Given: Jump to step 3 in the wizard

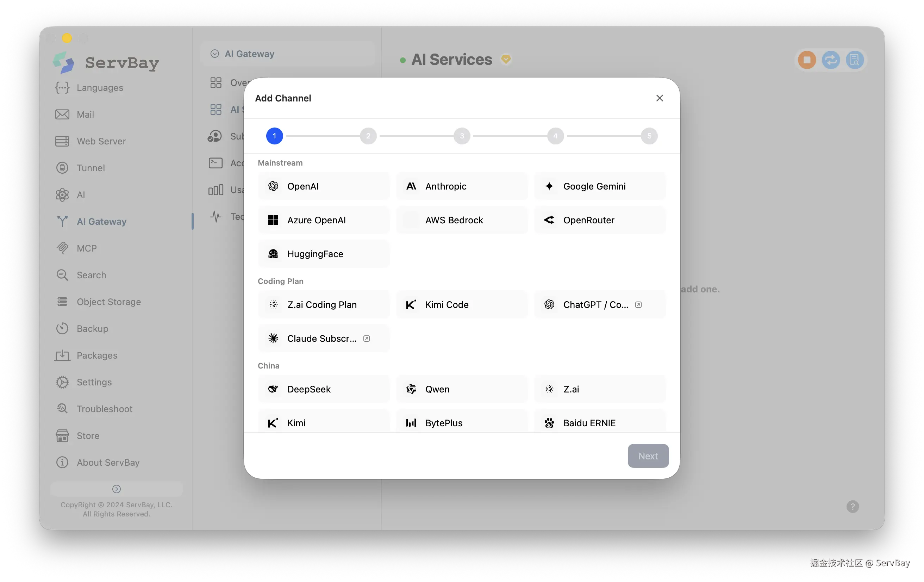Looking at the screenshot, I should [462, 136].
